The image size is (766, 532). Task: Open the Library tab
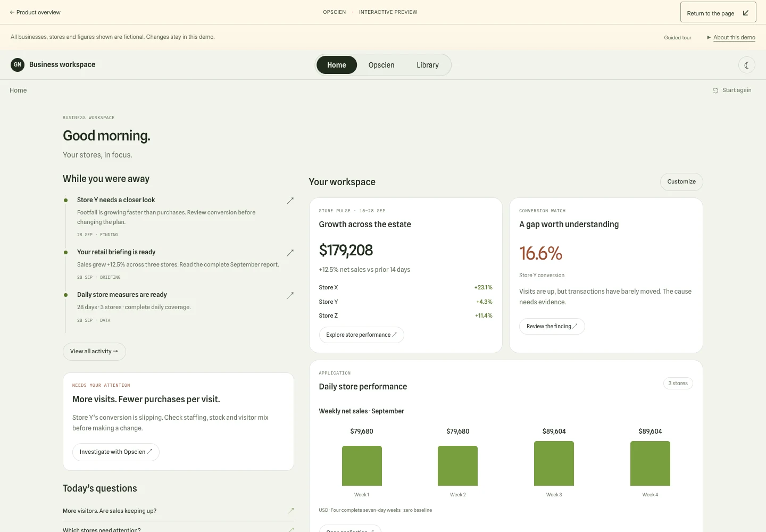pyautogui.click(x=428, y=65)
